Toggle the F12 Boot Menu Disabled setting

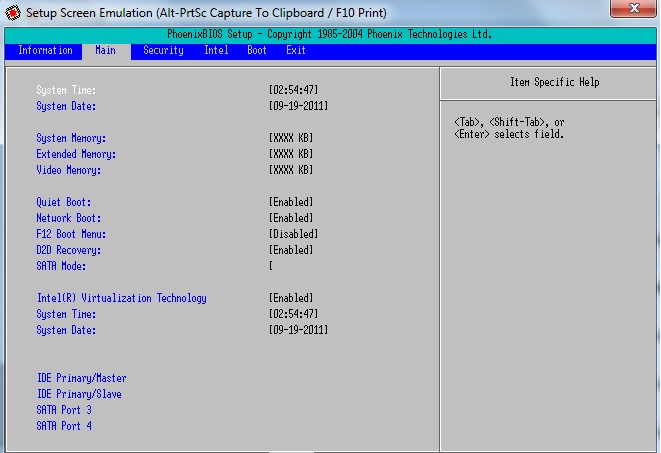coord(293,234)
